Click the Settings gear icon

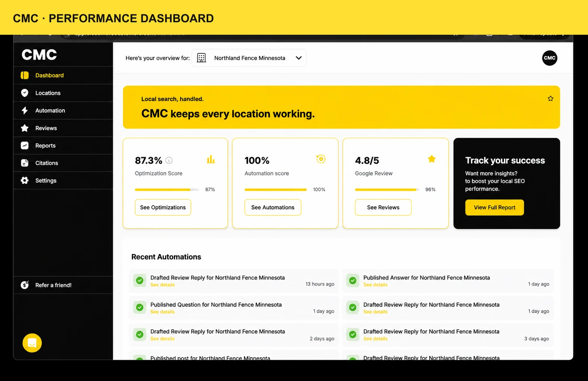25,180
